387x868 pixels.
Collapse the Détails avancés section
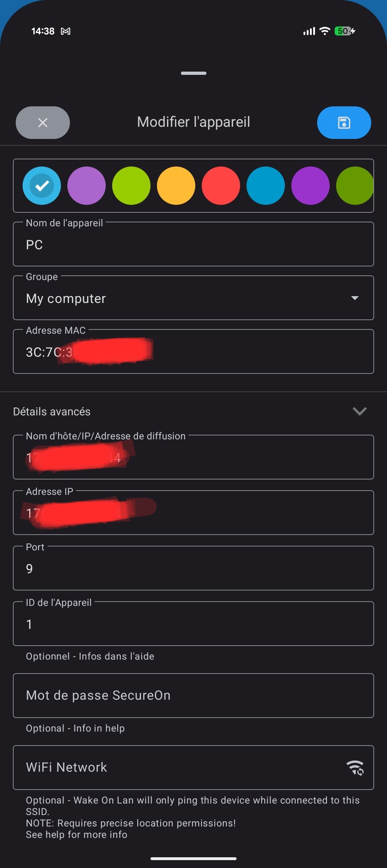click(359, 411)
